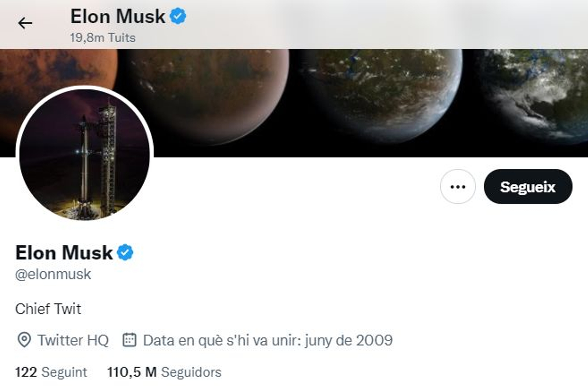The height and width of the screenshot is (386, 588).
Task: Open the more options three-dot menu
Action: click(x=458, y=187)
